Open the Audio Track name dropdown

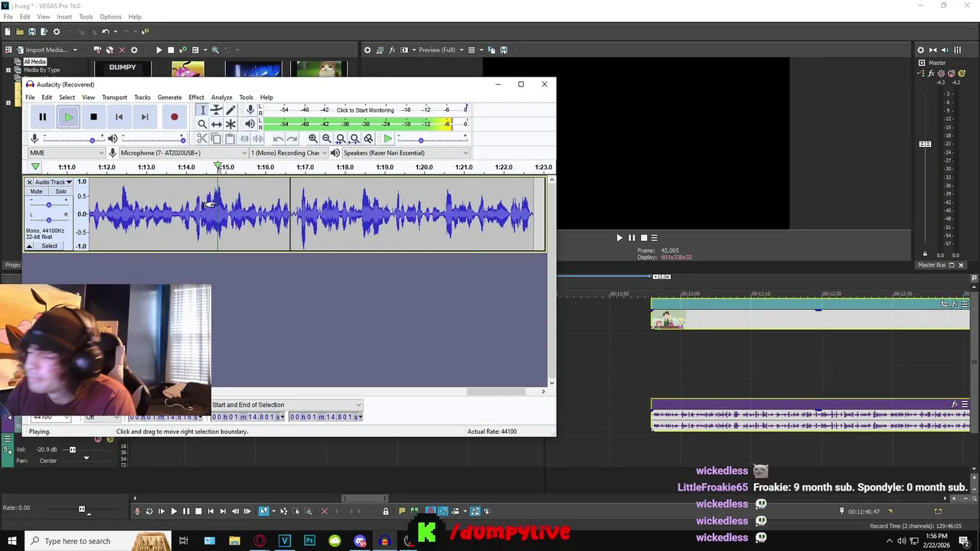click(53, 182)
